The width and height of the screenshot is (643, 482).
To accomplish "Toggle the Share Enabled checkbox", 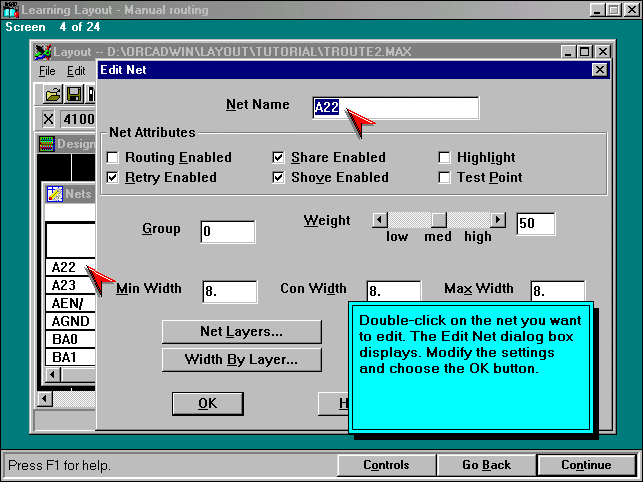I will coord(279,158).
